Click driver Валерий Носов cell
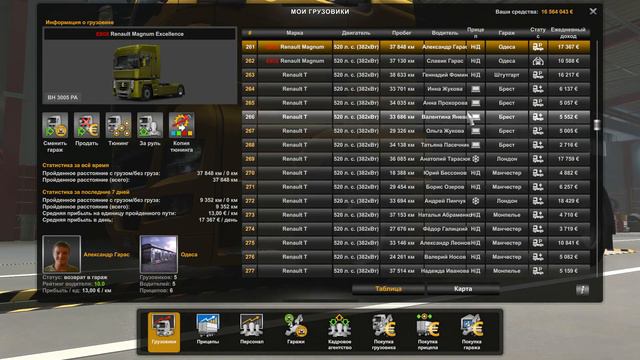Viewport: 640px width, 360px height. (445, 257)
